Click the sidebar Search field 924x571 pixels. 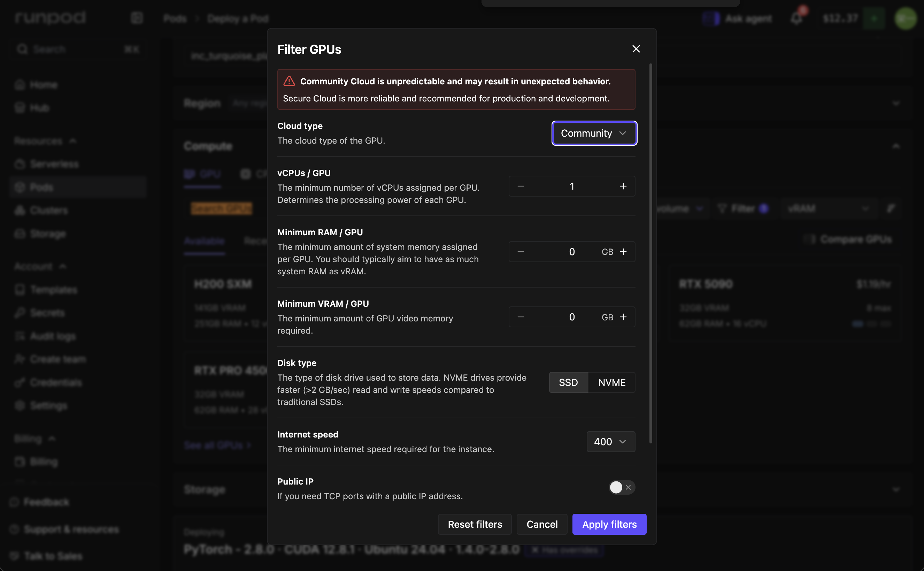[x=78, y=49]
